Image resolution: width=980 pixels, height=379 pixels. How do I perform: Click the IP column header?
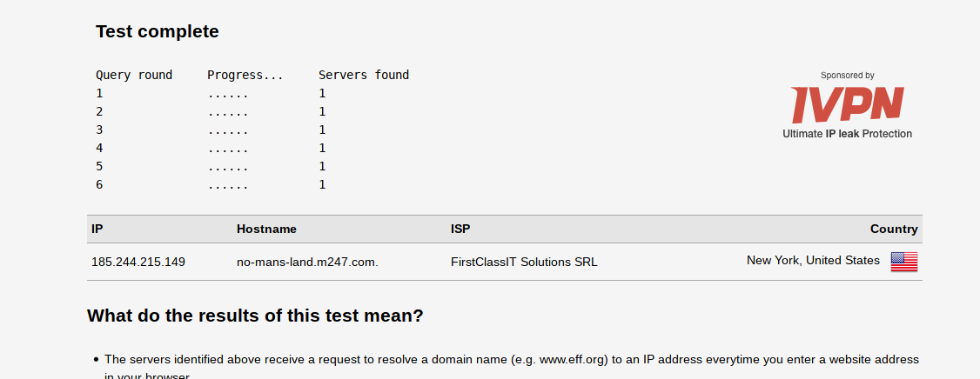(x=97, y=229)
